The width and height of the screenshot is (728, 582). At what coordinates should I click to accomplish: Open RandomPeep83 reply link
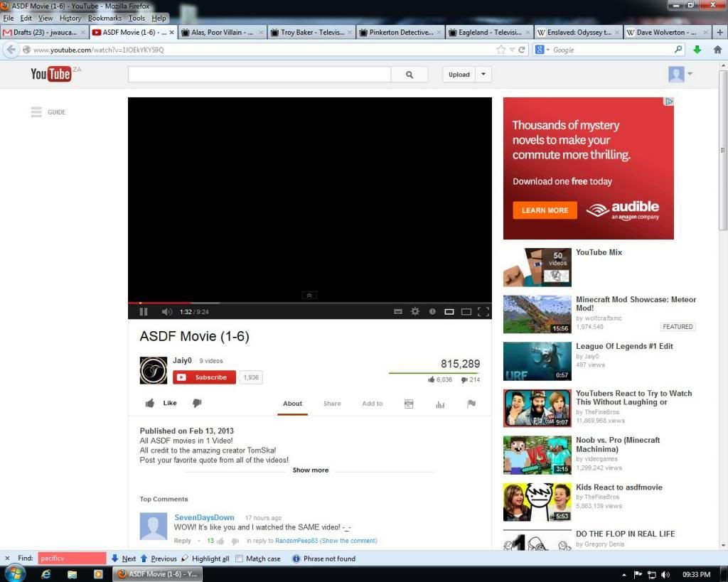click(x=296, y=541)
